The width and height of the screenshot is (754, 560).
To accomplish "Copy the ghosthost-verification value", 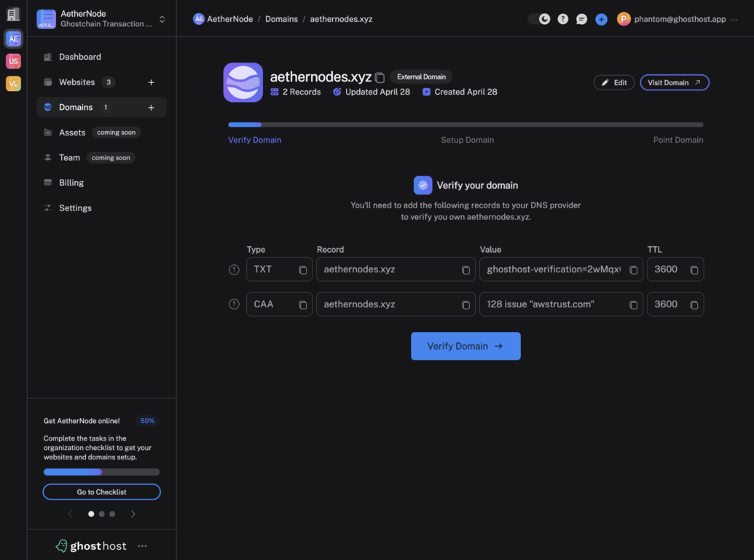I will pyautogui.click(x=633, y=270).
